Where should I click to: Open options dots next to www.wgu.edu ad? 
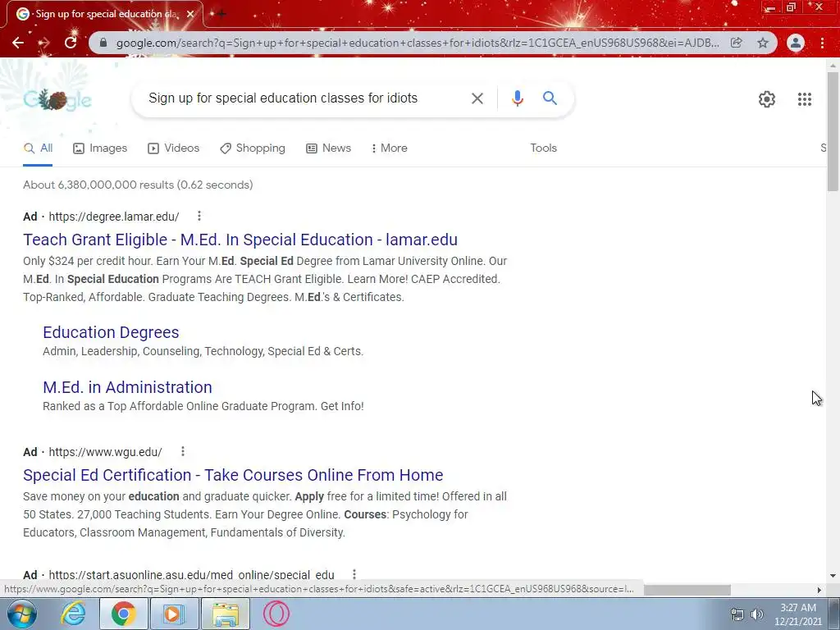183,452
